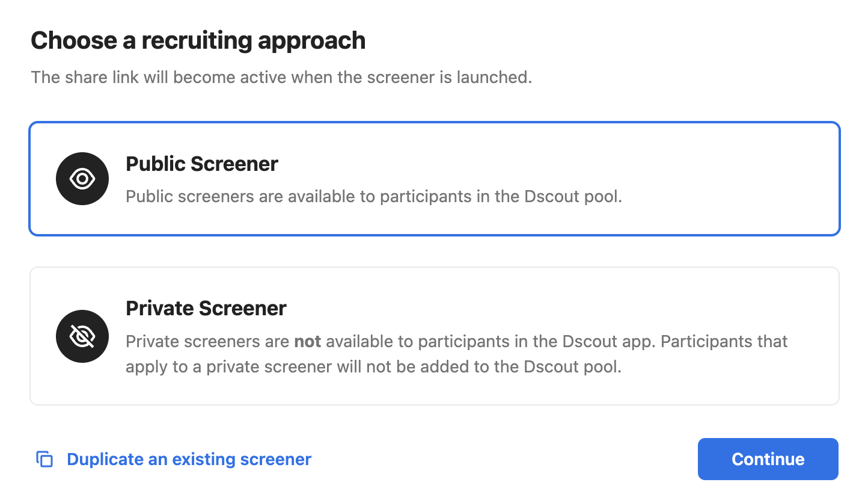Click the Private screeners description paragraph

point(457,354)
